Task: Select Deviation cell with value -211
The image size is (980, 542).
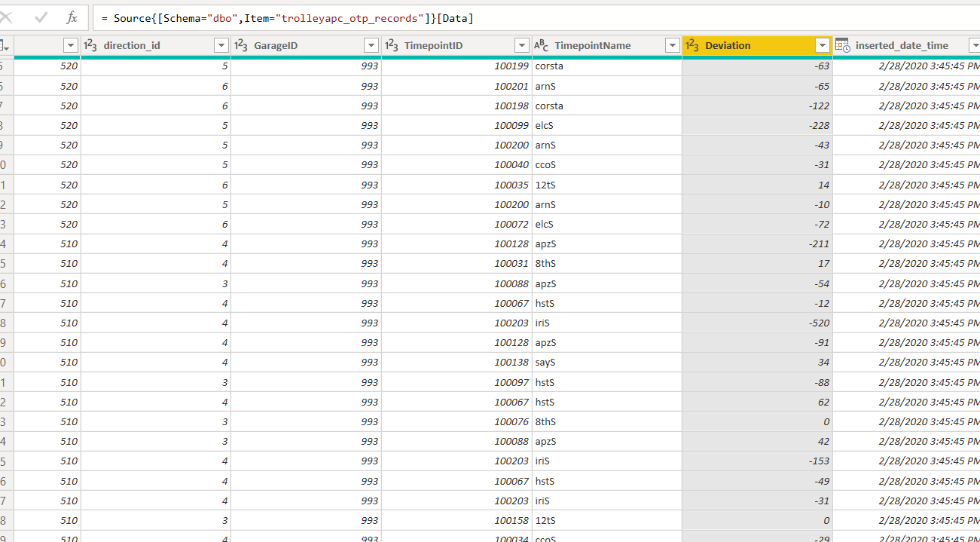Action: point(757,243)
